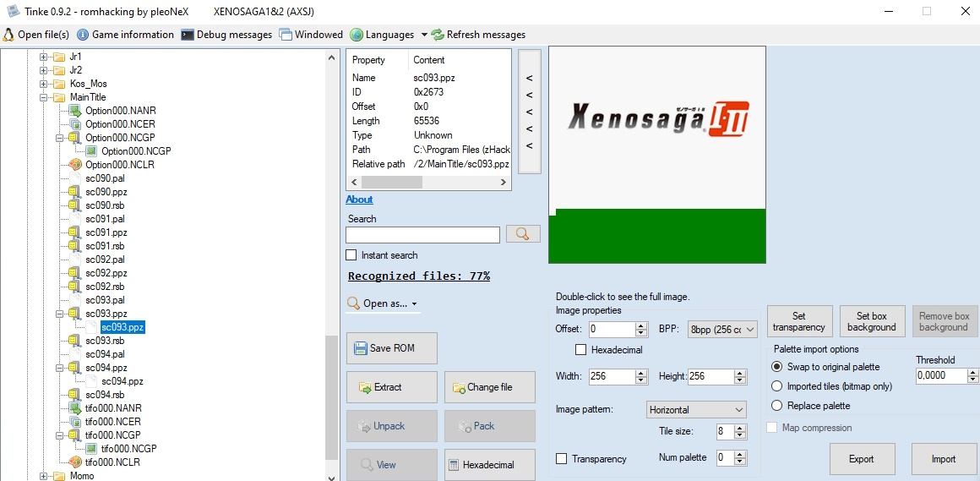Open the toolbar overflow arrow next to Languages

[x=424, y=35]
